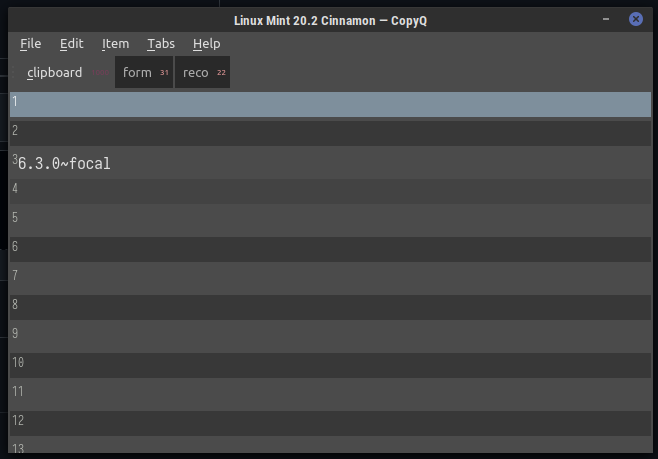Open the Help menu

206,44
